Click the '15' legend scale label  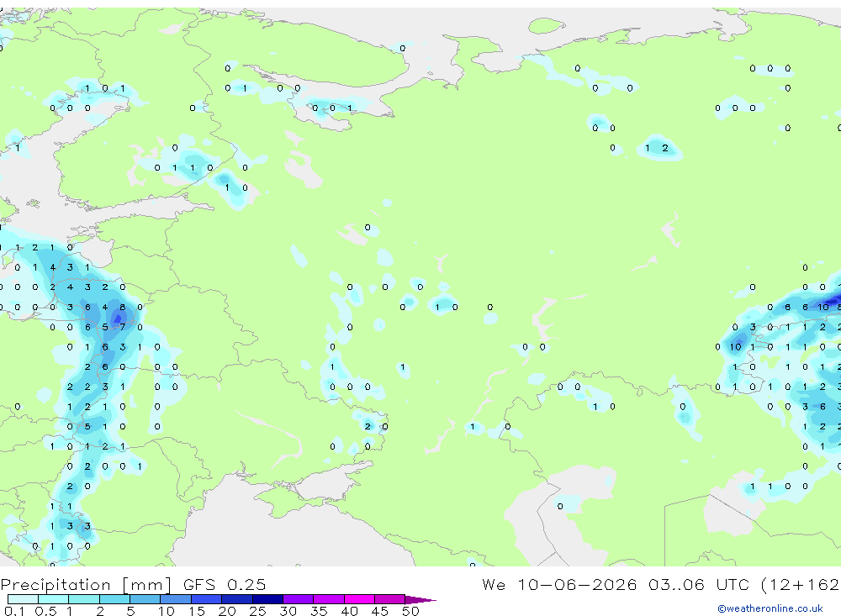pos(196,611)
